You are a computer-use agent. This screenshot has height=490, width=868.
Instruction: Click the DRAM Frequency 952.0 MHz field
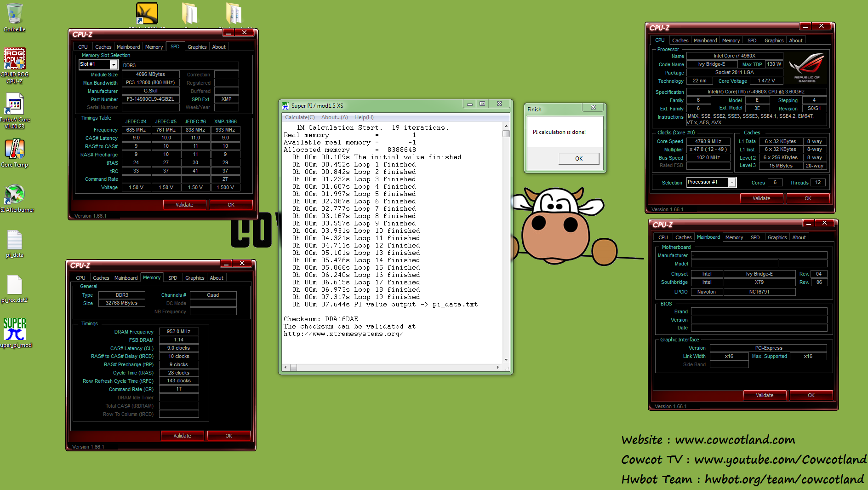tap(179, 332)
